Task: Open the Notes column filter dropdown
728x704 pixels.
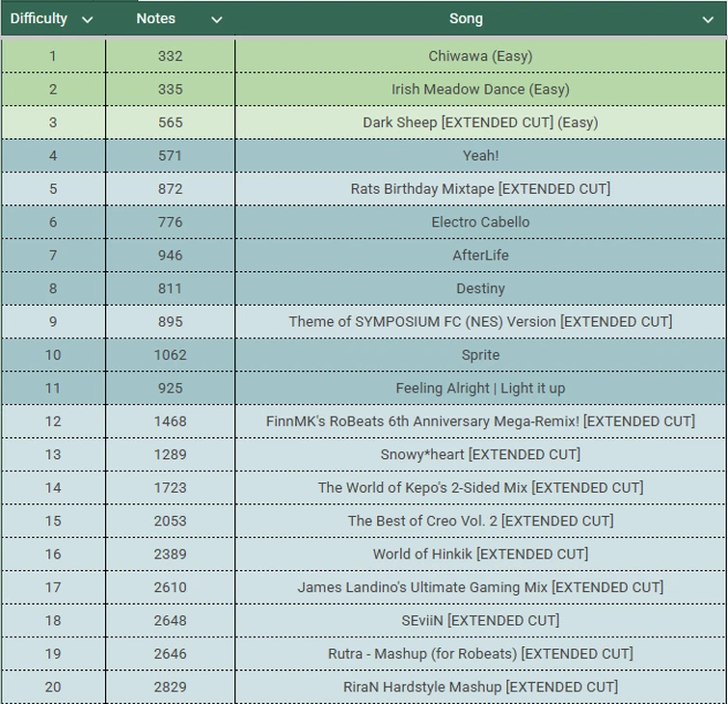Action: [x=216, y=19]
